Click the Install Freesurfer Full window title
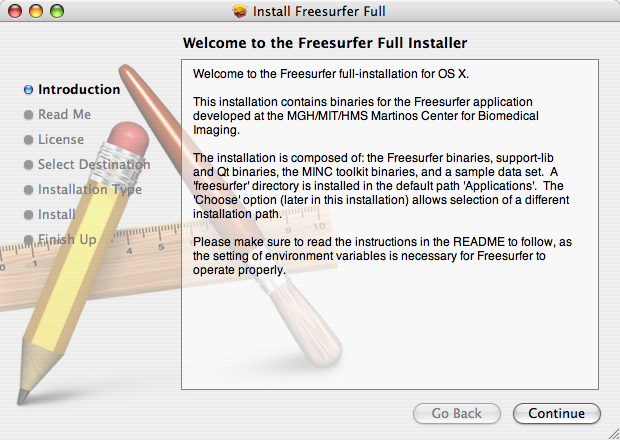 click(x=319, y=12)
